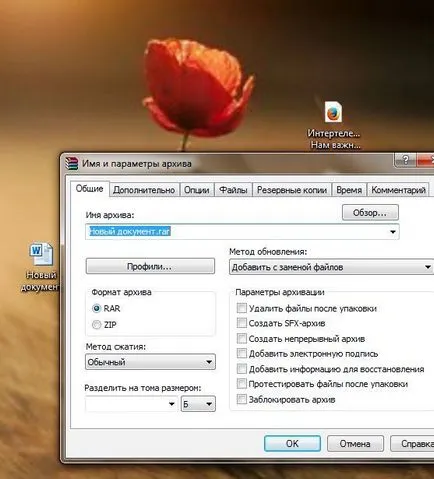Switch to the "Дополнительно" tab
The height and width of the screenshot is (479, 434).
click(x=144, y=190)
